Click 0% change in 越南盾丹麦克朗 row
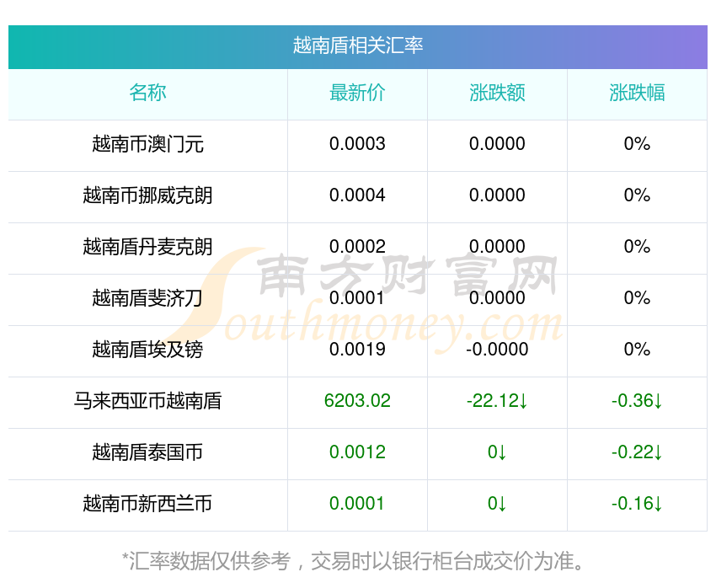Viewport: 716px width, 588px height. pyautogui.click(x=637, y=247)
